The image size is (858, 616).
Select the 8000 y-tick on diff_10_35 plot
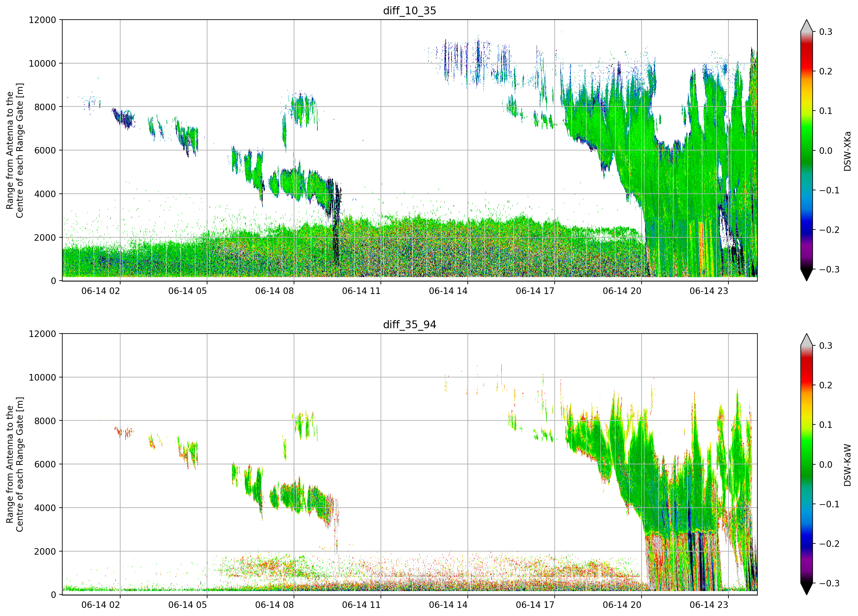pyautogui.click(x=45, y=107)
